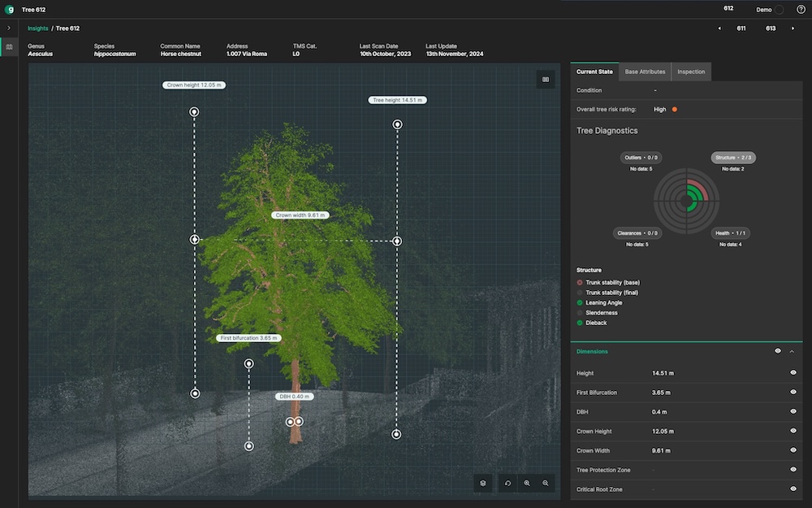This screenshot has width=812, height=508.
Task: Click the First bifurcation 3.65 m label
Action: [x=249, y=338]
